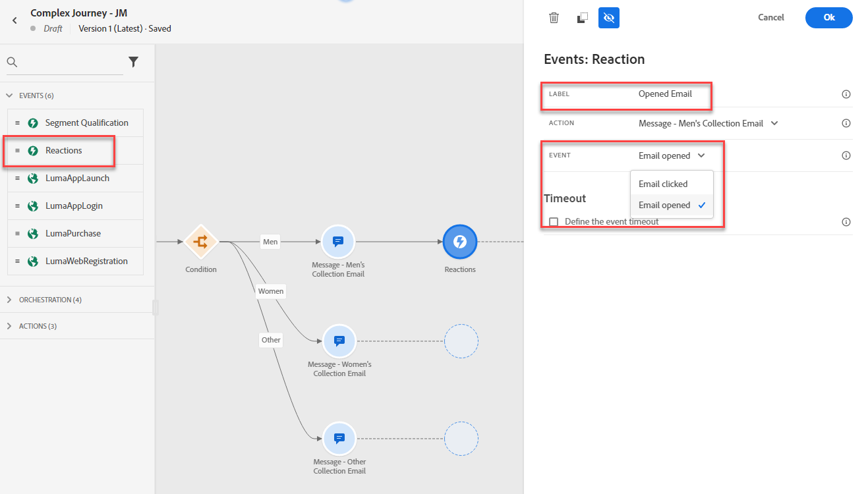Select the Condition diamond node
The width and height of the screenshot is (868, 494).
[201, 242]
